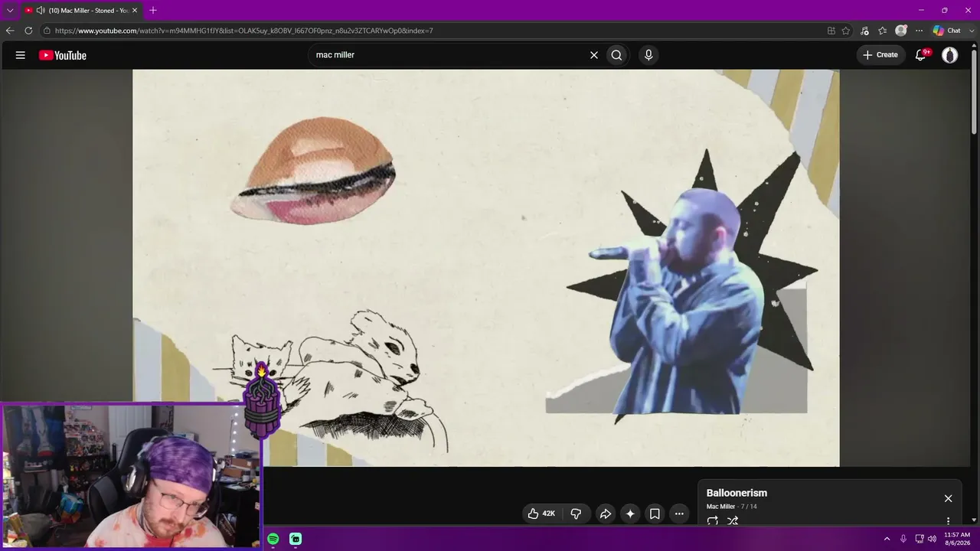The width and height of the screenshot is (980, 551).
Task: Favorite this page with the star icon
Action: [846, 31]
